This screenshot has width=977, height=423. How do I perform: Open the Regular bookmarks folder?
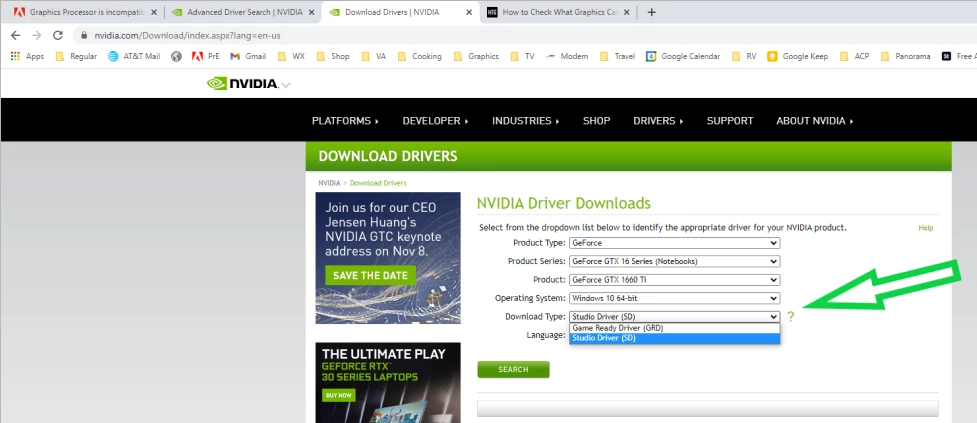click(x=76, y=56)
